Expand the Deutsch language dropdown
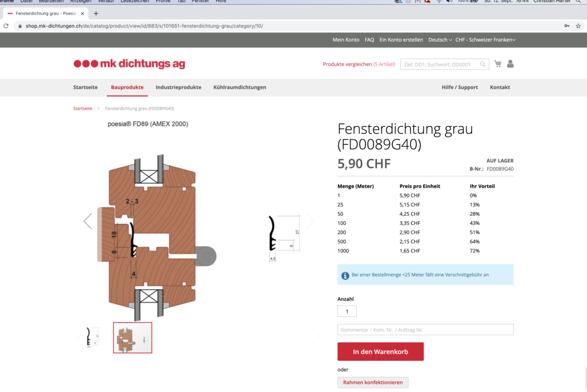 (440, 40)
